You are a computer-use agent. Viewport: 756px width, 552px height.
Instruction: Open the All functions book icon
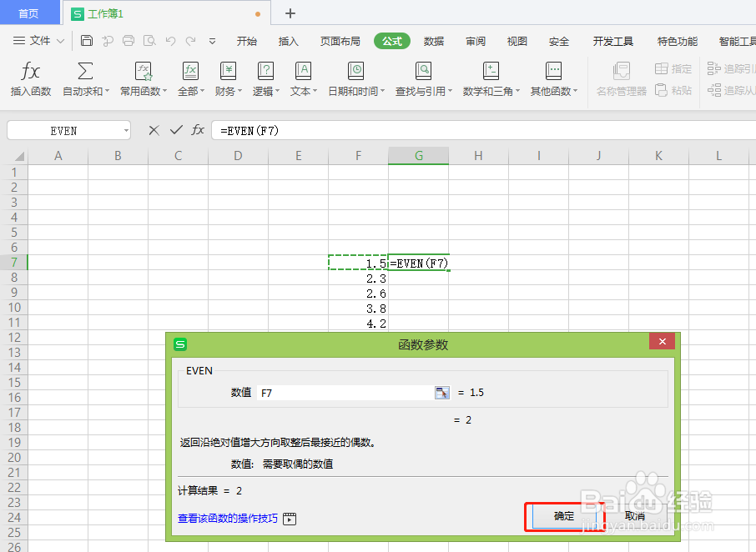point(190,71)
